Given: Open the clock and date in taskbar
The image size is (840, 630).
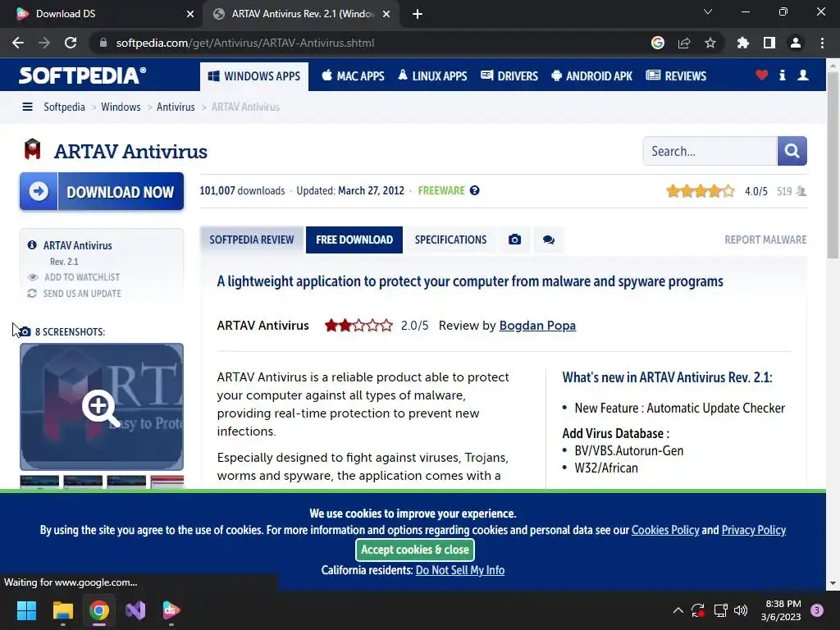Looking at the screenshot, I should (781, 610).
